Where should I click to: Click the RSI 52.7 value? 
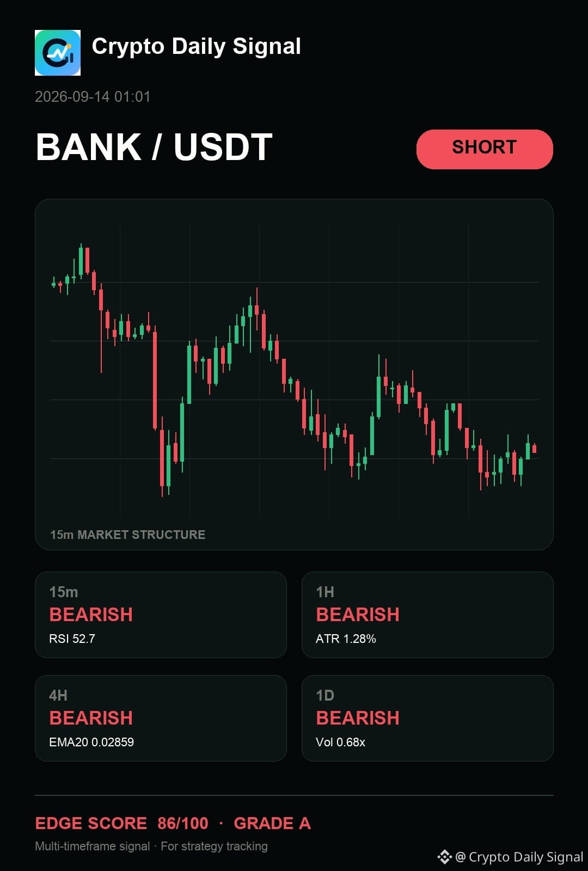72,639
